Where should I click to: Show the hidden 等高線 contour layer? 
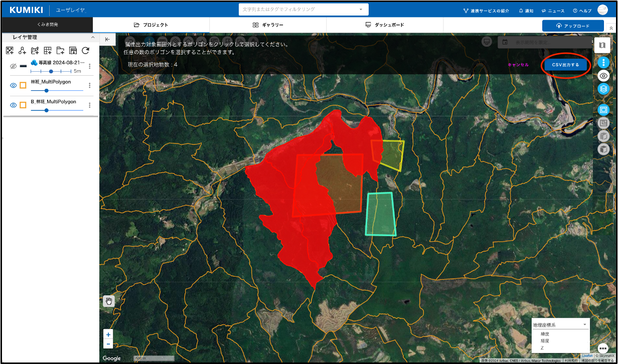click(14, 66)
